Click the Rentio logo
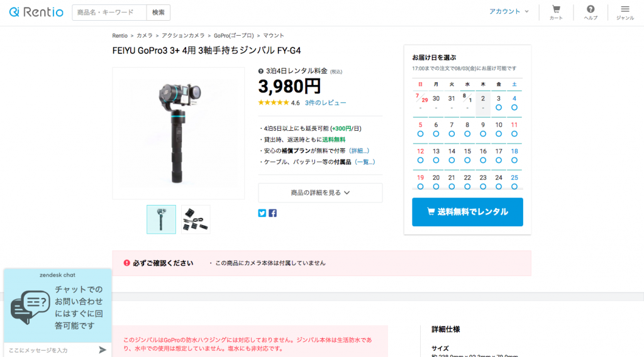 pos(36,13)
